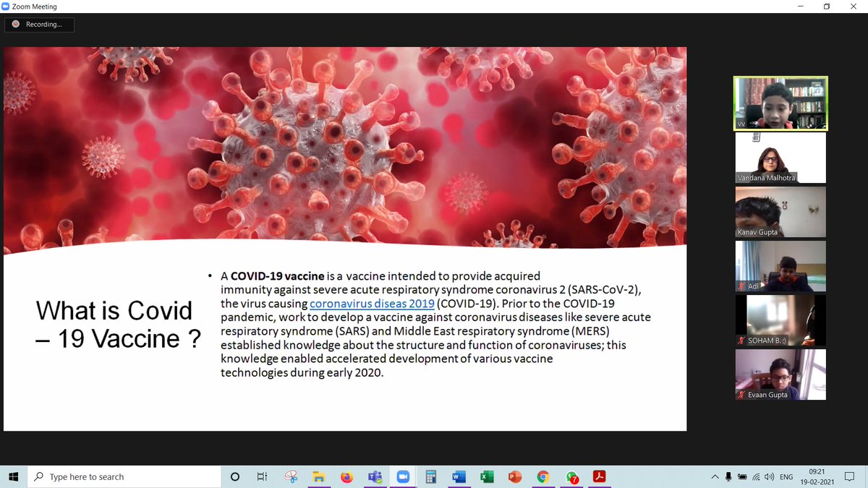Select Kanav Gupta's video thumbnail
Viewport: 868px width, 488px height.
(x=780, y=212)
